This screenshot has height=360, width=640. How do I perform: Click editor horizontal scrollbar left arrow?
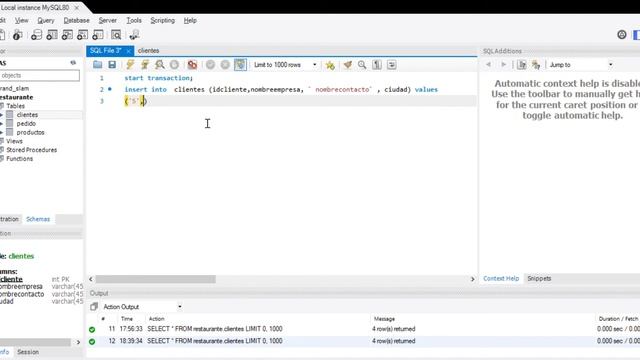click(91, 279)
